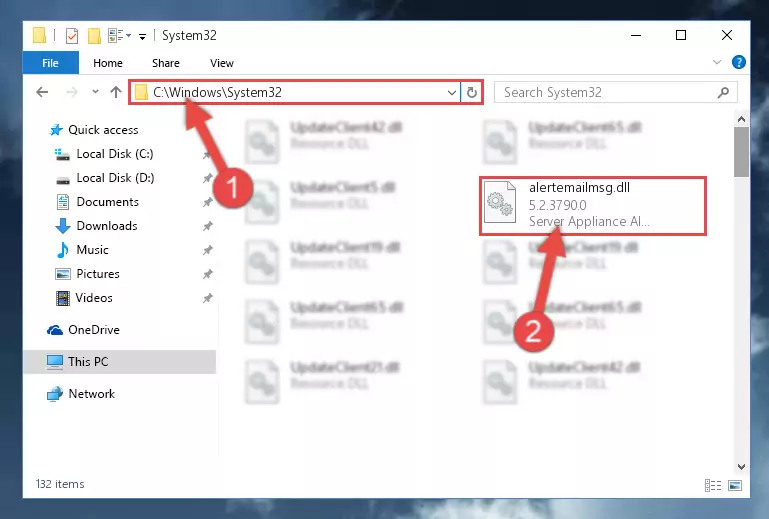Select This PC in navigation pane
Screen dimensions: 769x519
tap(119, 362)
